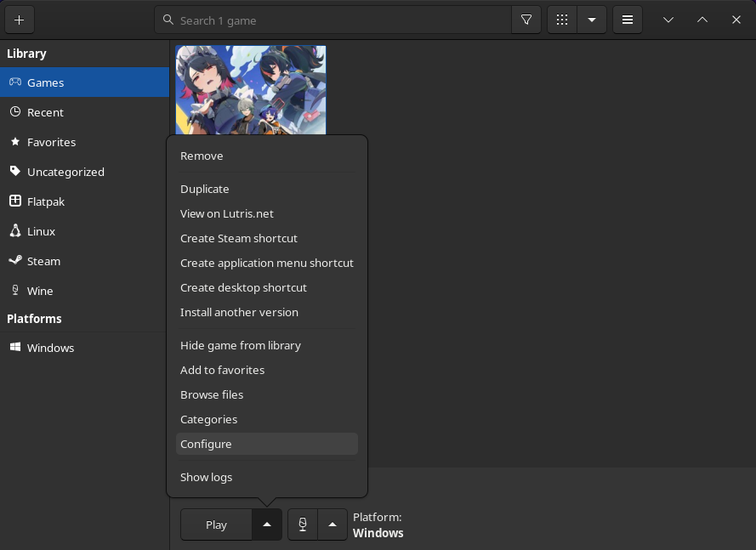Launch the game with the Play button

click(x=216, y=524)
